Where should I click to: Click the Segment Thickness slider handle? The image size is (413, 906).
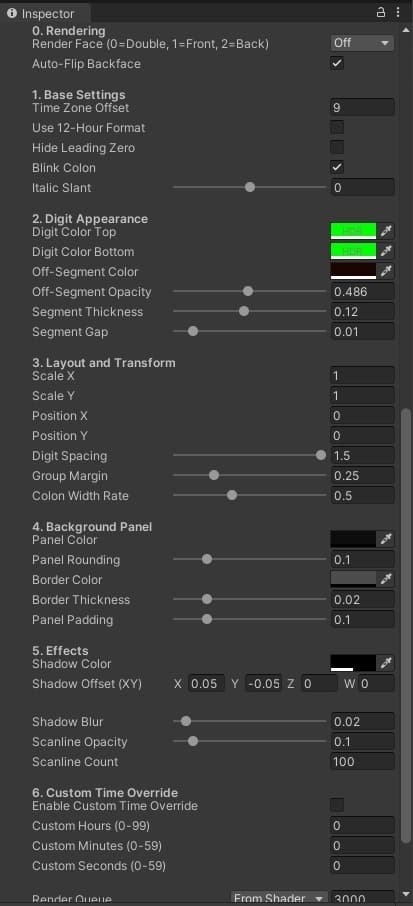[x=244, y=311]
